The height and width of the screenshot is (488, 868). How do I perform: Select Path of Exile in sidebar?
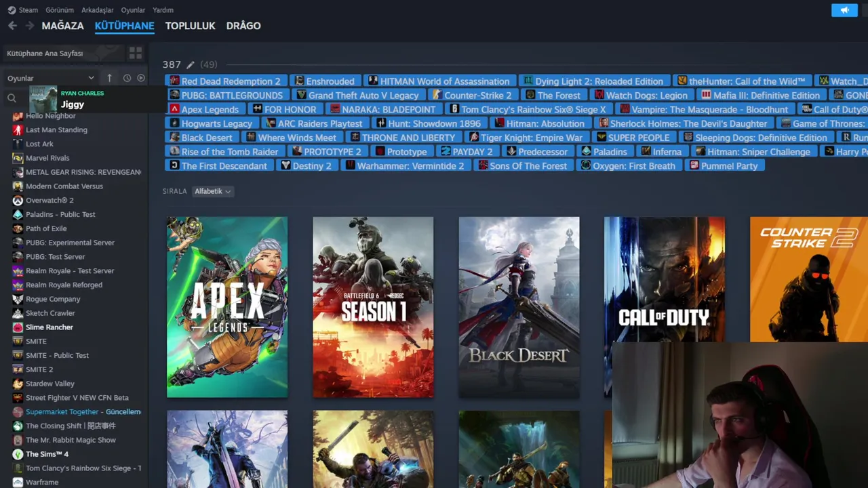(46, 229)
